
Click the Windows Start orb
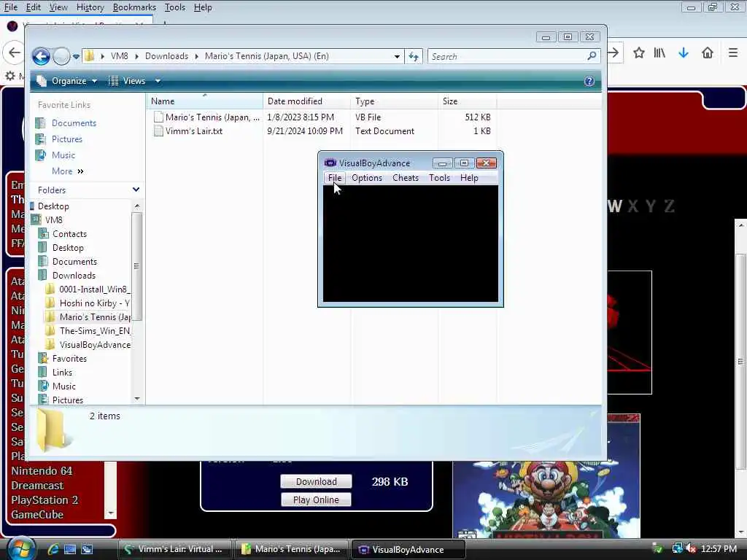20,548
